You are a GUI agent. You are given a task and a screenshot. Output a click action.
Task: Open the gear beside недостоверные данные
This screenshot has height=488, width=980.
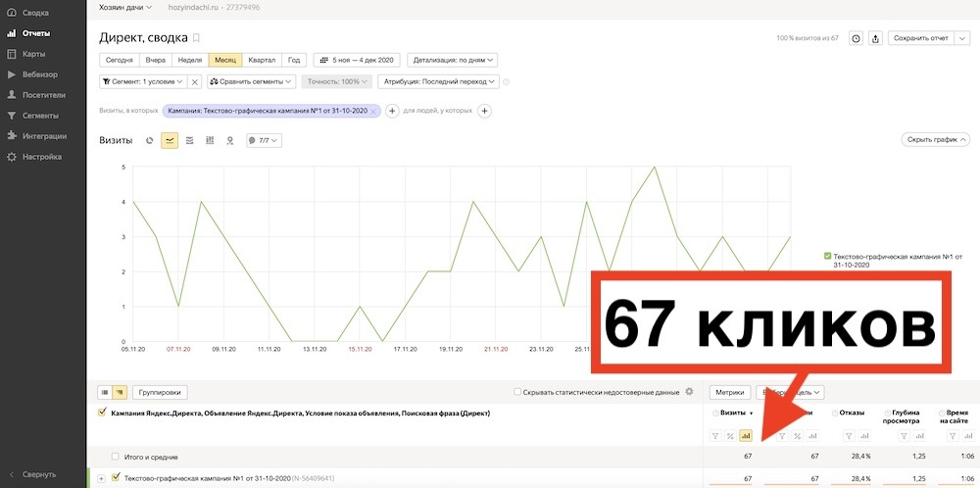689,392
